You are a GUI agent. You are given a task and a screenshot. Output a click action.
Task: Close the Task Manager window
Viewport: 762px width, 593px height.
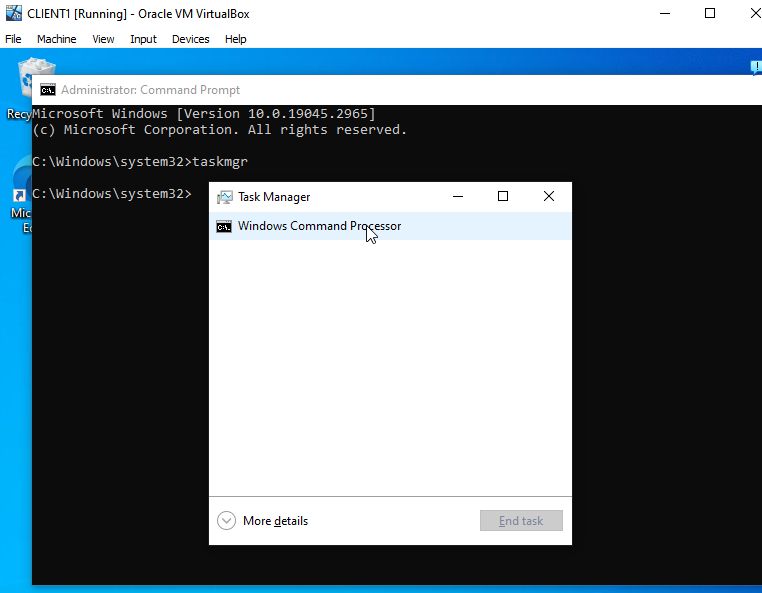[x=549, y=196]
